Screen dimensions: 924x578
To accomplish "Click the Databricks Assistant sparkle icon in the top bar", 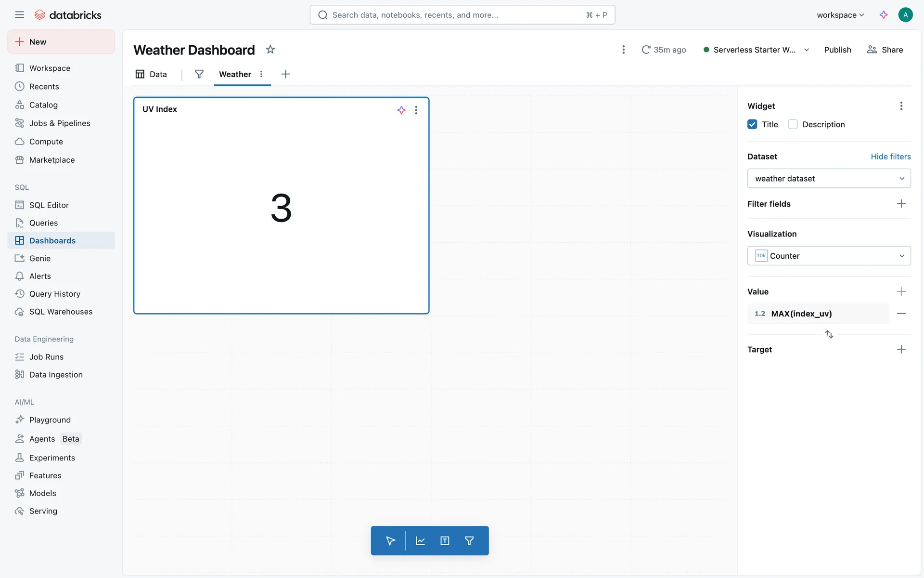I will [x=884, y=15].
